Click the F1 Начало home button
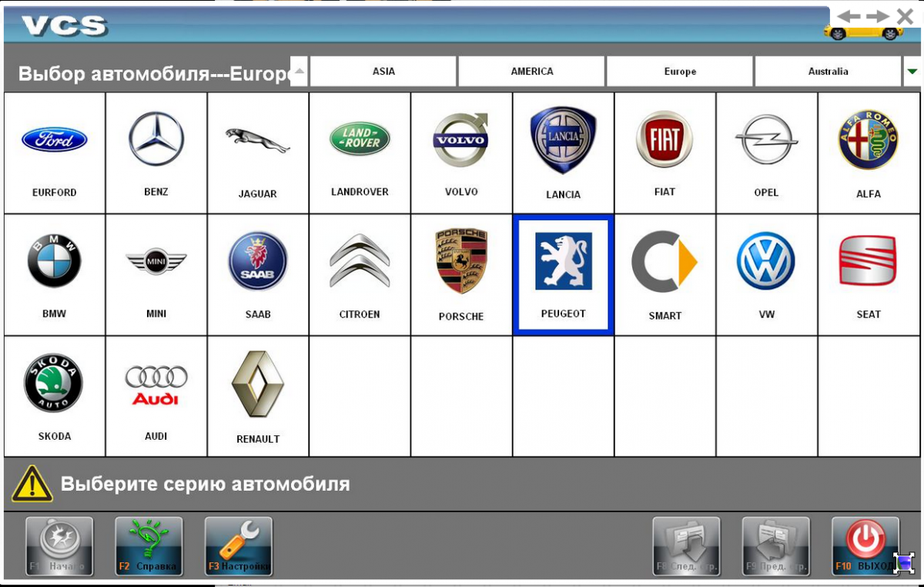Image resolution: width=924 pixels, height=587 pixels. pos(59,547)
